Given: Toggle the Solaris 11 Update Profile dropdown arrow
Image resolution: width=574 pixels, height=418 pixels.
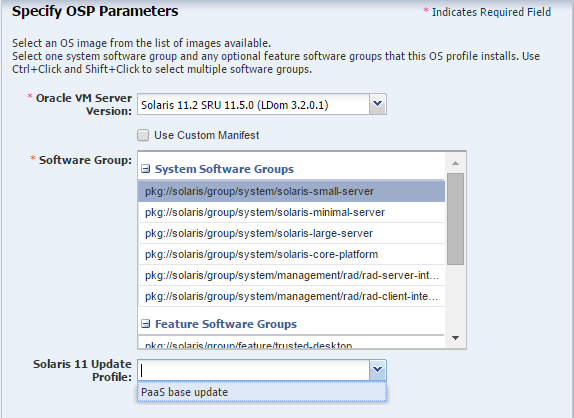Looking at the screenshot, I should pyautogui.click(x=377, y=370).
